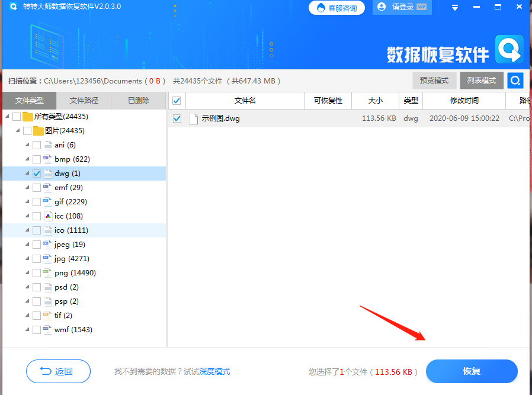Click the ani file type icon
This screenshot has width=532, height=395.
pyautogui.click(x=48, y=145)
